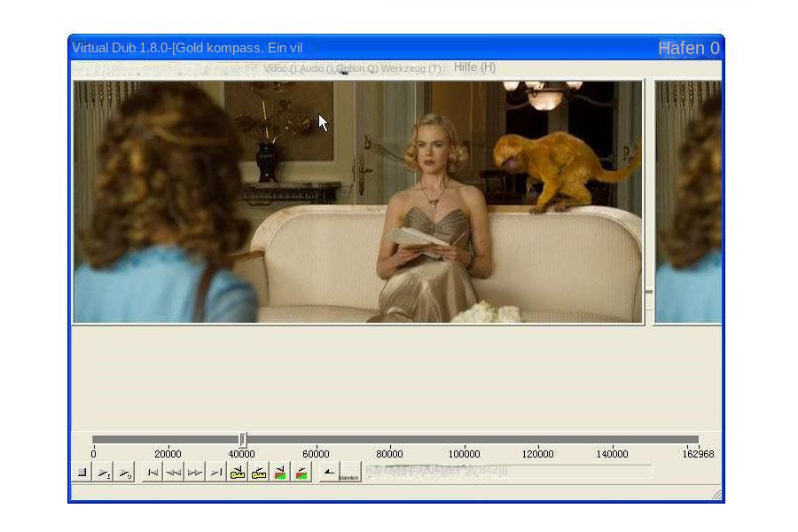Click the seek slider thumb

coord(243,439)
